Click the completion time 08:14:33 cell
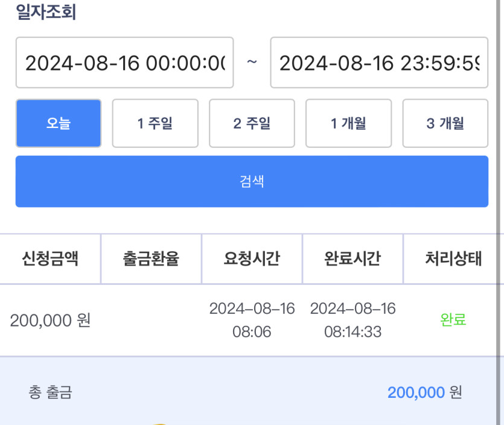Viewport: 504px width, 425px height. 352,320
